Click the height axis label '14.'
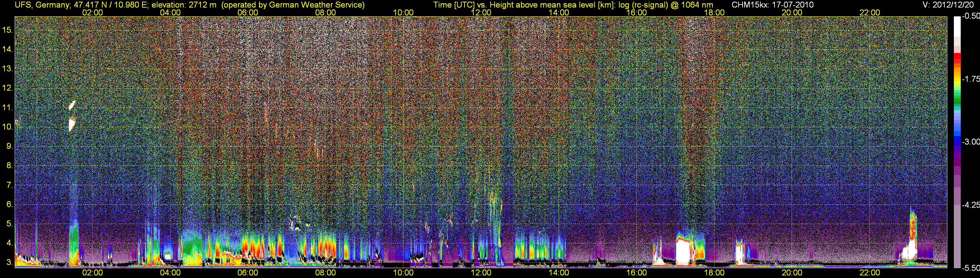 pos(8,49)
